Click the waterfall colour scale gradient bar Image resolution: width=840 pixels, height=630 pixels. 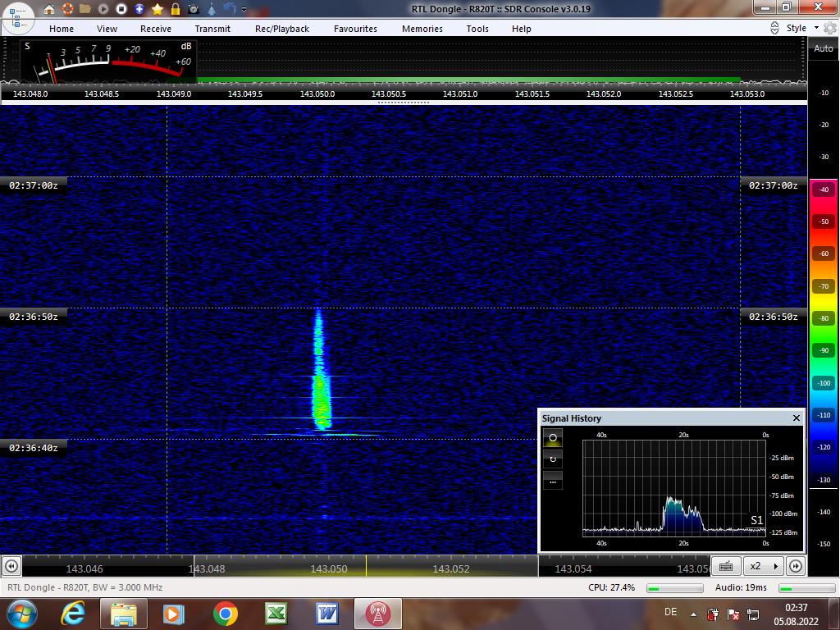(824, 333)
